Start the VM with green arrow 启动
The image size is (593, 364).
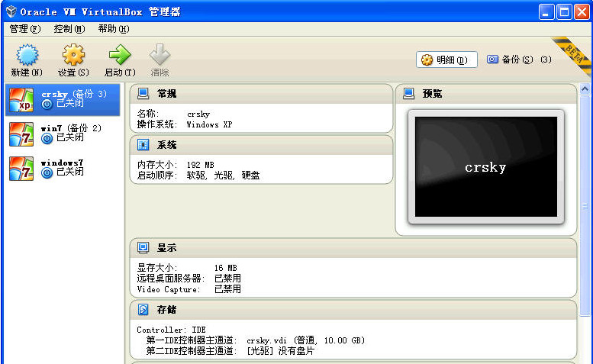120,55
